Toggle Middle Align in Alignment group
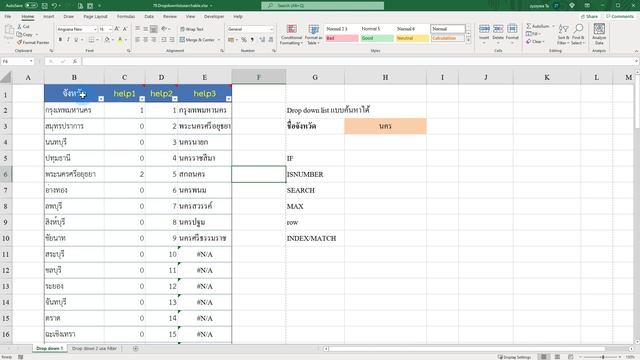Viewport: 640px width, 360px height. [146, 29]
